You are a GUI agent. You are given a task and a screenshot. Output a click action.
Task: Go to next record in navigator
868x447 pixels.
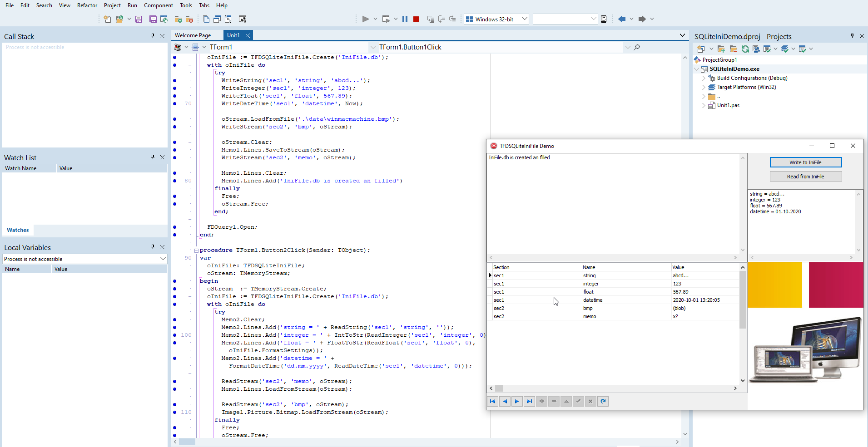pyautogui.click(x=517, y=401)
